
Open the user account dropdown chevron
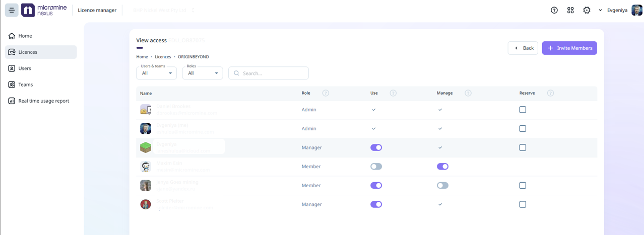point(600,11)
